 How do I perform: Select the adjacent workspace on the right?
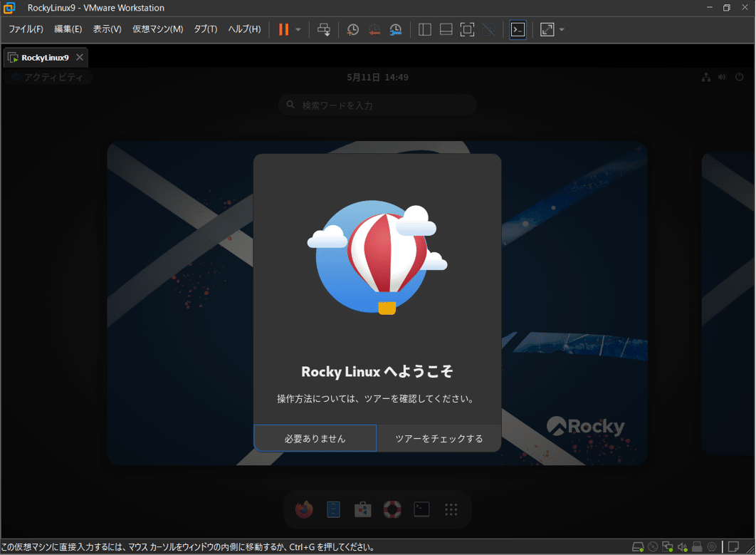[728, 303]
